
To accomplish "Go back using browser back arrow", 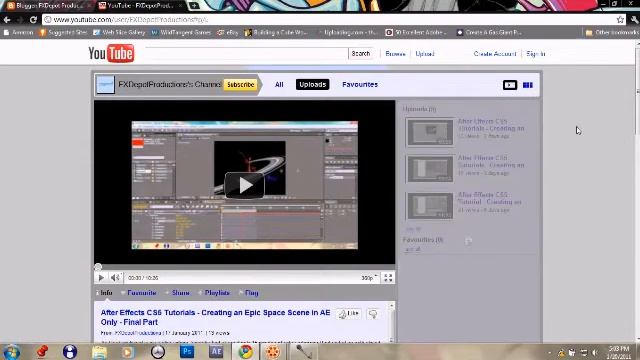I will click(7, 19).
